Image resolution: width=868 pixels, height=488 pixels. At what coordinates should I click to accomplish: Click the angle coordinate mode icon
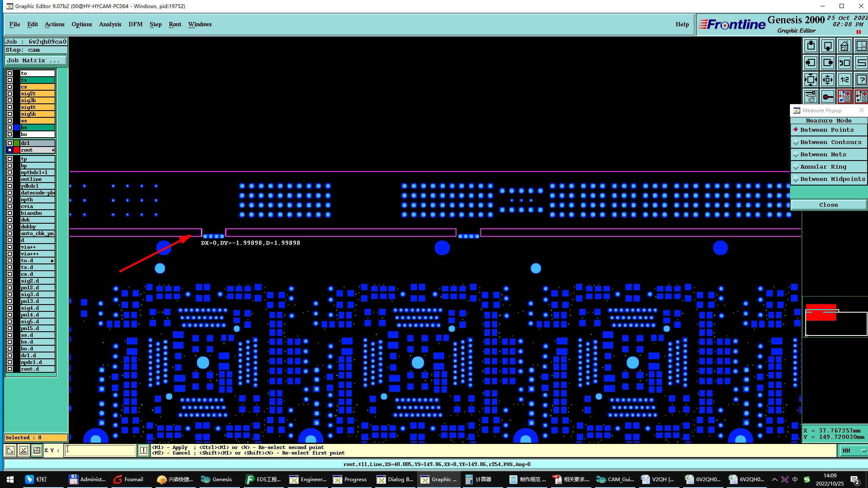(x=24, y=450)
